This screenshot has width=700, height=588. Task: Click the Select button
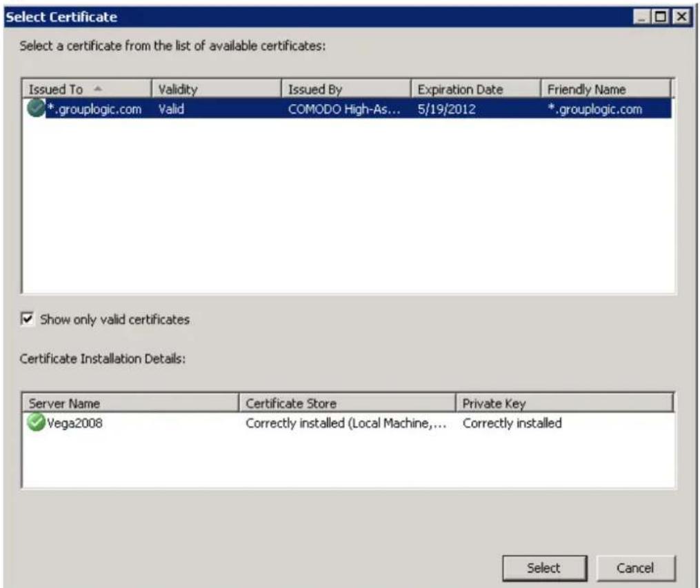[x=544, y=568]
